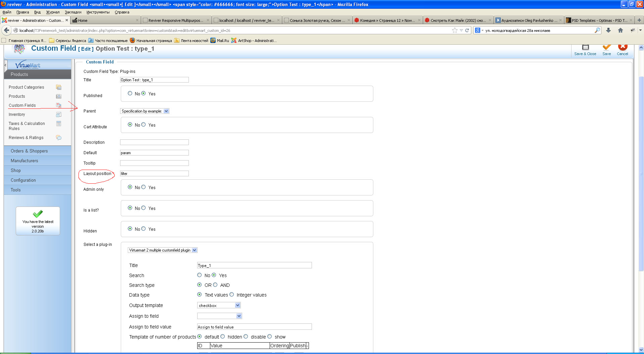This screenshot has width=644, height=354.
Task: Click the red Cancel icon
Action: click(x=623, y=47)
